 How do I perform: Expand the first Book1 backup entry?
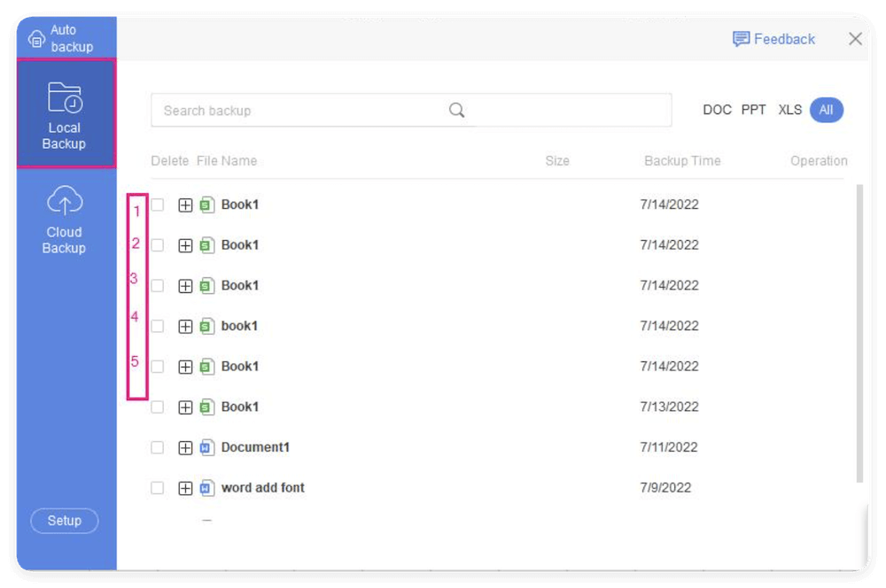[185, 205]
